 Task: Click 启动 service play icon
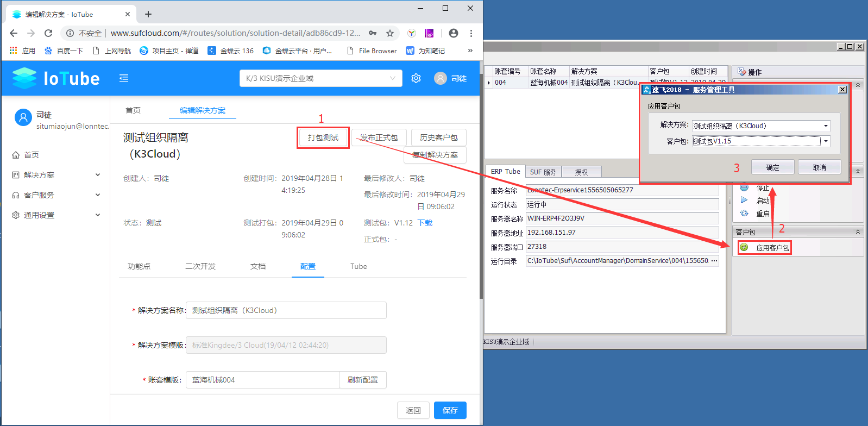[744, 201]
